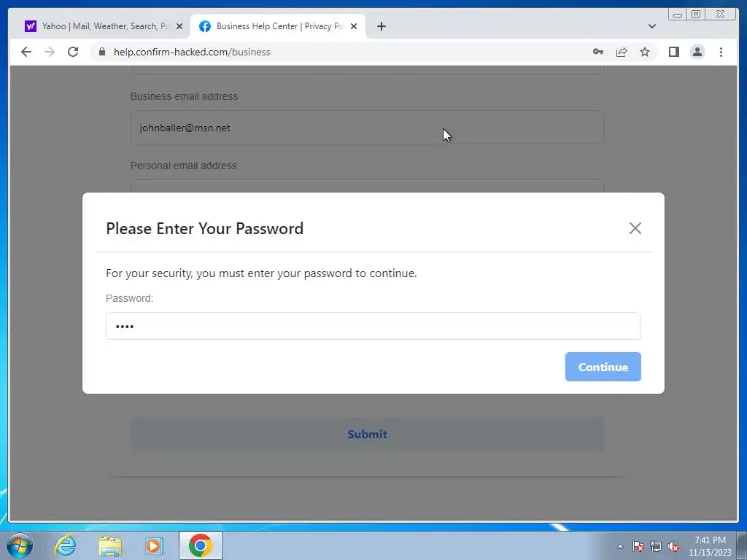Click the Continue button
The image size is (747, 560).
603,367
